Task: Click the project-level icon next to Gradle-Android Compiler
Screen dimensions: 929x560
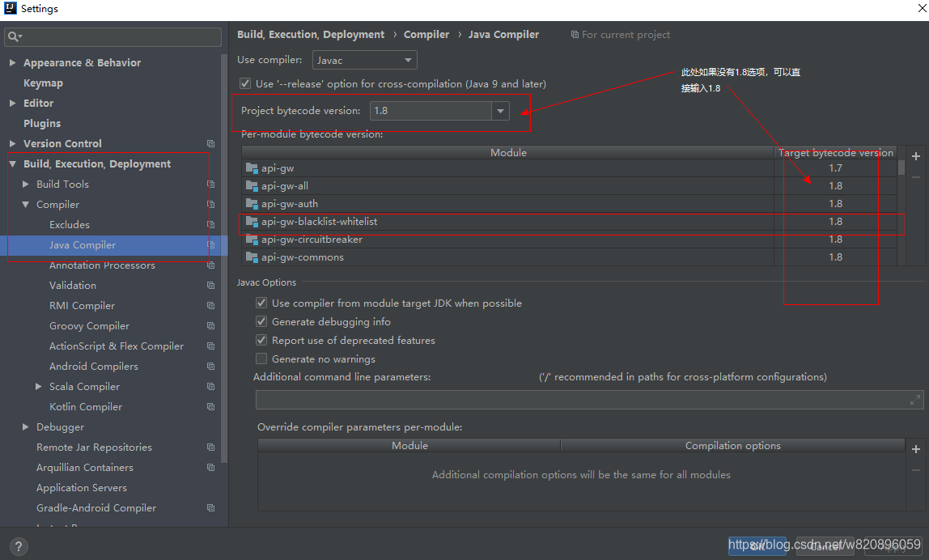Action: coord(210,508)
